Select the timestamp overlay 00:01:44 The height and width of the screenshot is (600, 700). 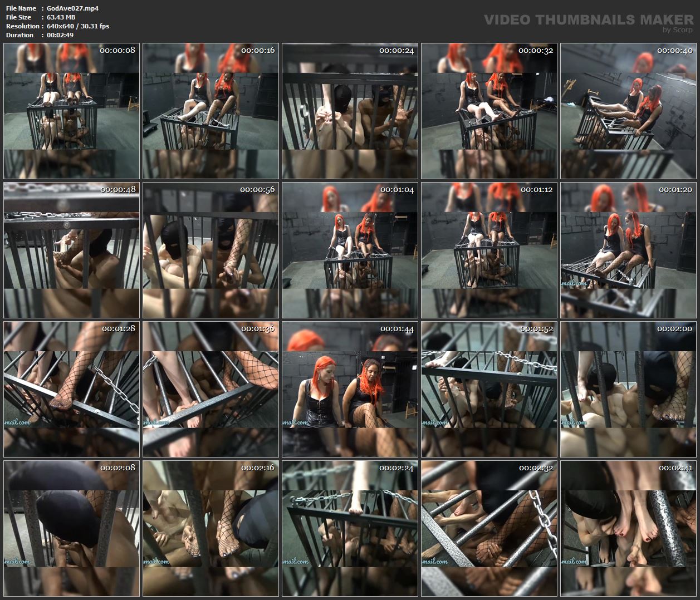398,328
